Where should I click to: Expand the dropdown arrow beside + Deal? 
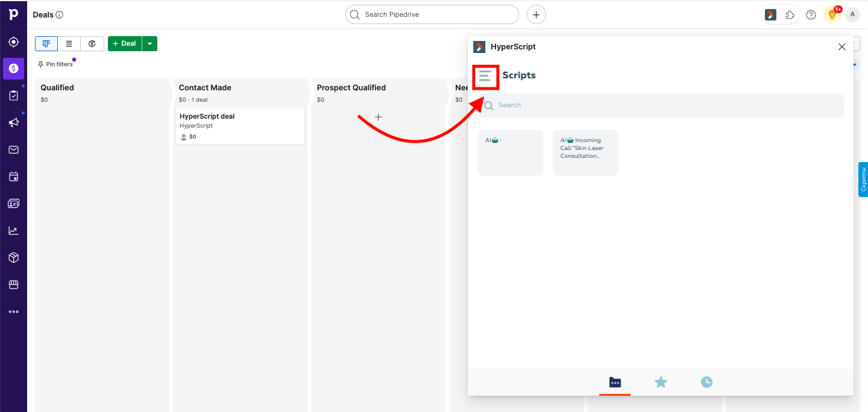149,43
